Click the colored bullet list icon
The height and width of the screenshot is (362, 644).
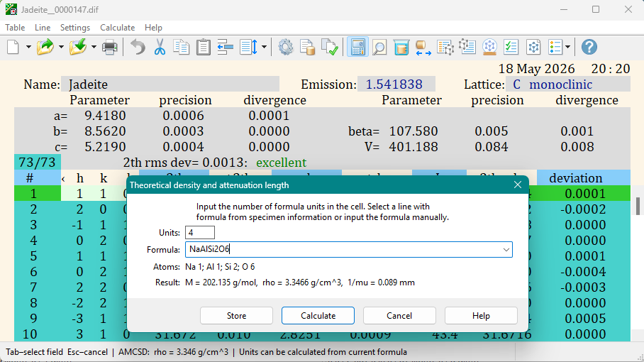pos(555,48)
